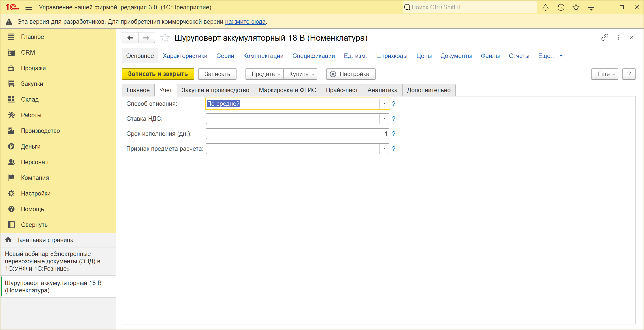Screen dimensions: 644x330
Task: Close the Номенклатура form
Action: pyautogui.click(x=632, y=38)
